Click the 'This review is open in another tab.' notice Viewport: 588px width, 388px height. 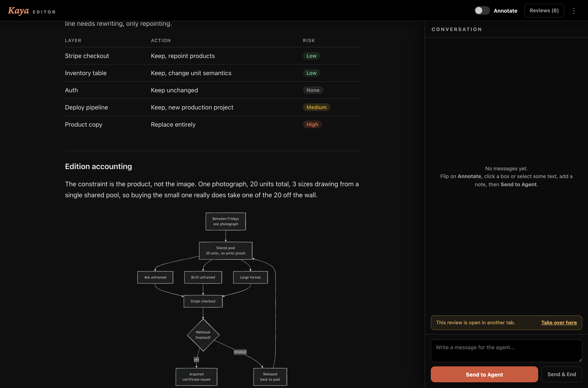pos(476,322)
